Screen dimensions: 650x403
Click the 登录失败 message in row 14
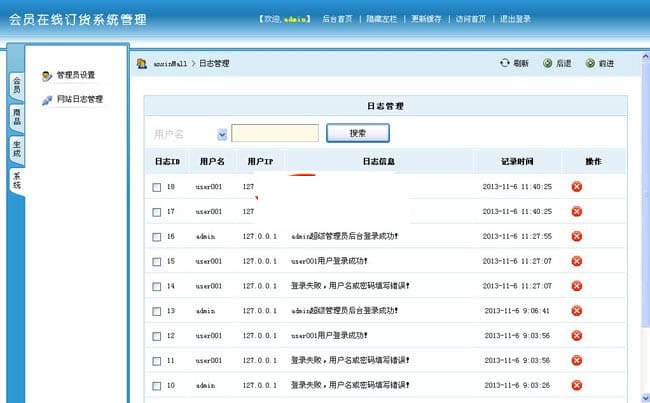click(350, 286)
